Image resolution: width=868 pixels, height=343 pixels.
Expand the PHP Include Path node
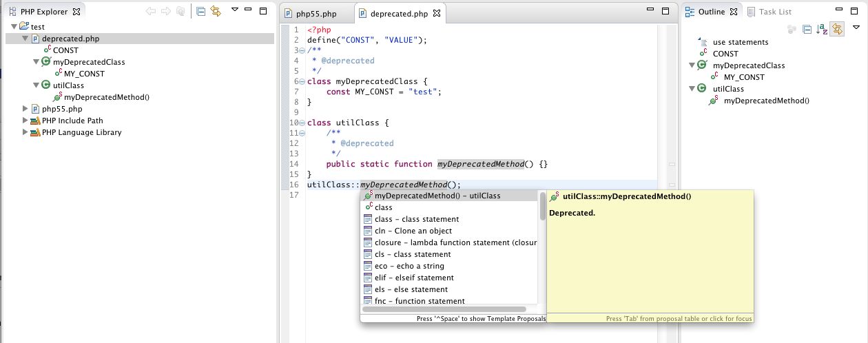25,121
